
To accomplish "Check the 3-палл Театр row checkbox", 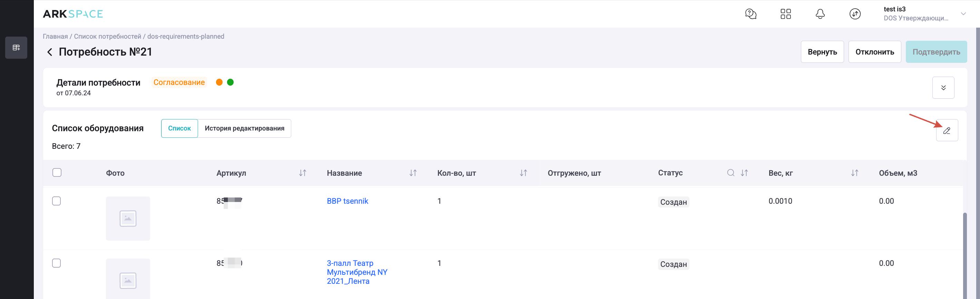I will click(56, 263).
